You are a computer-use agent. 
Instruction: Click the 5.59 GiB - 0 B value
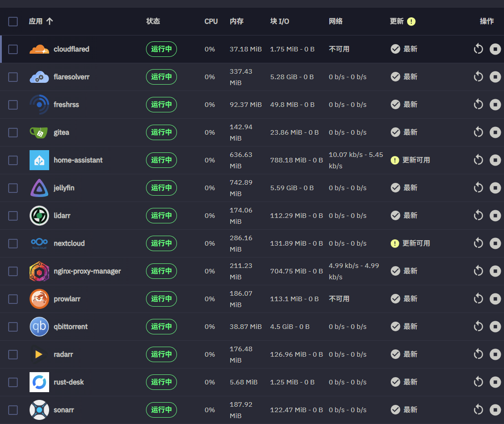(x=292, y=188)
